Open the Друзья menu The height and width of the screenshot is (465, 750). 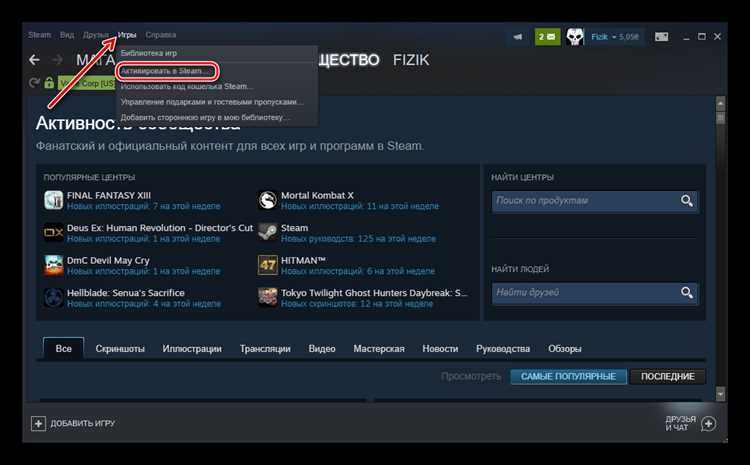click(96, 35)
